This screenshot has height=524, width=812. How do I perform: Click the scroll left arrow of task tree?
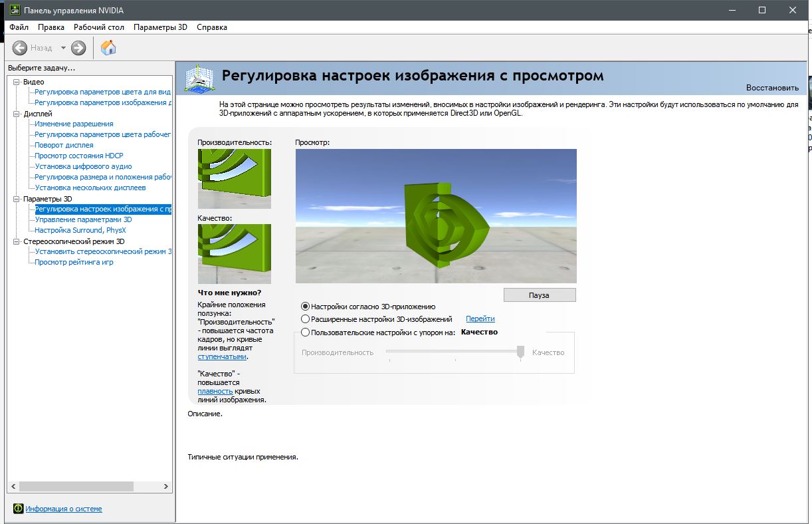[x=13, y=487]
